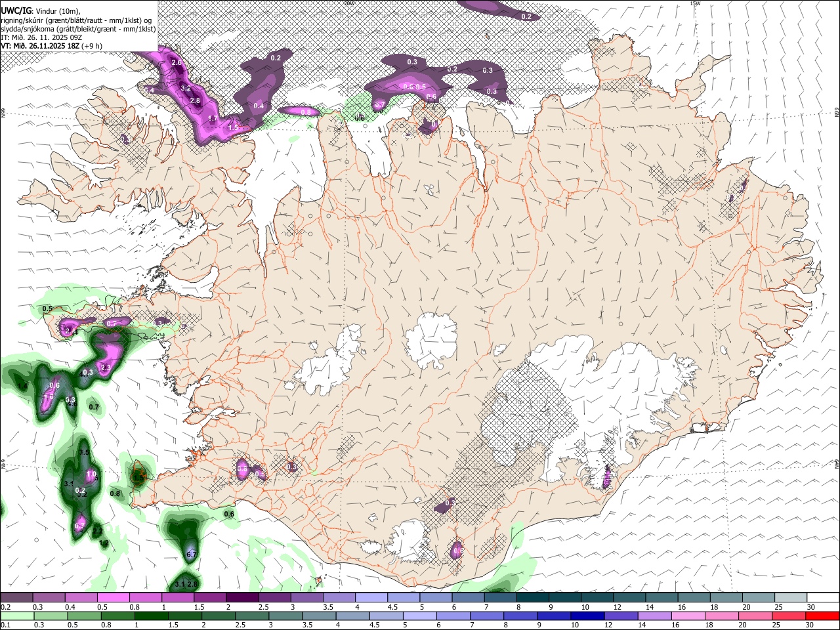Screen dimensions: 840x630
Task: Click the upper legend swatch between 0.2 and 0.3
Action: 16,598
